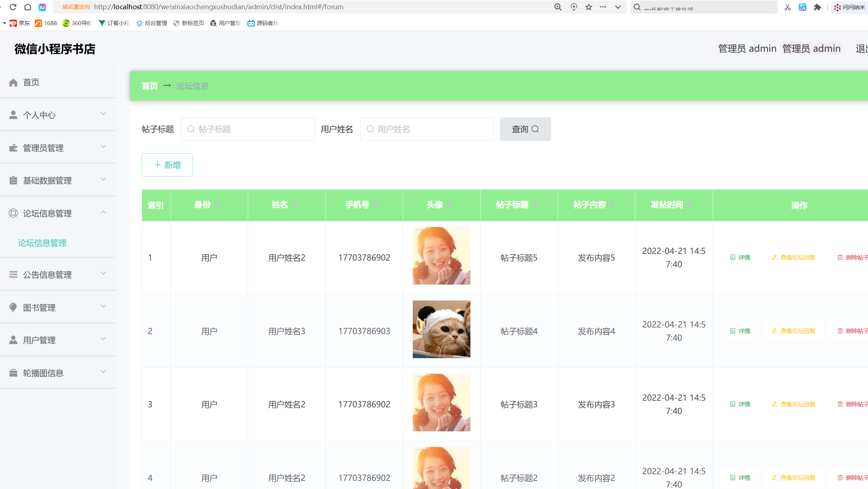Click the 详情 detail icon for row 2
Image resolution: width=868 pixels, height=489 pixels.
coord(733,331)
